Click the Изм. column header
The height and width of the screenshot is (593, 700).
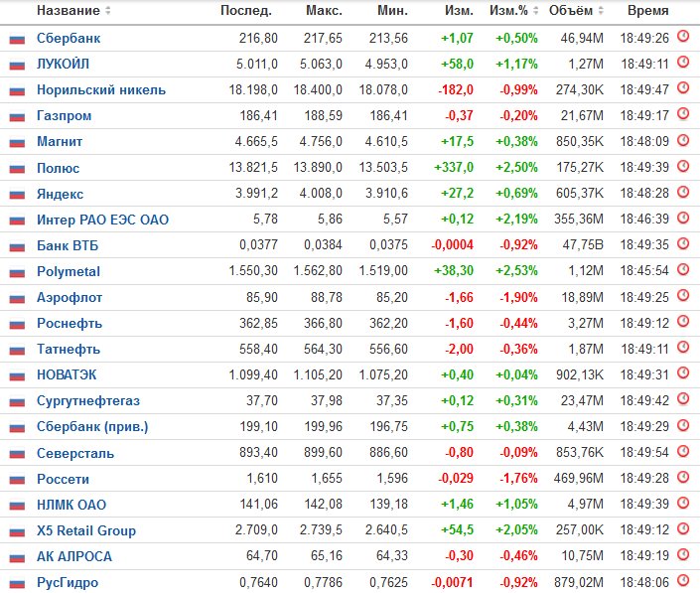(x=459, y=10)
